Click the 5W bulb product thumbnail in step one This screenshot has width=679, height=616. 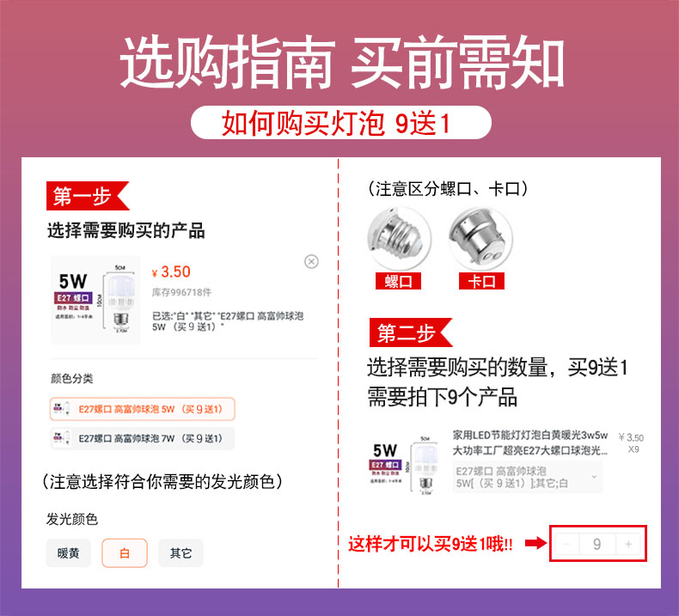[95, 300]
